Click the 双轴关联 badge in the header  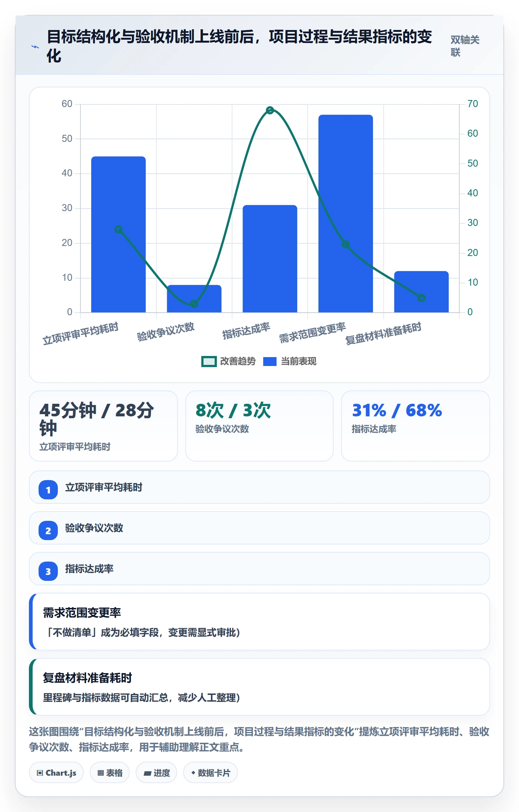click(x=465, y=46)
